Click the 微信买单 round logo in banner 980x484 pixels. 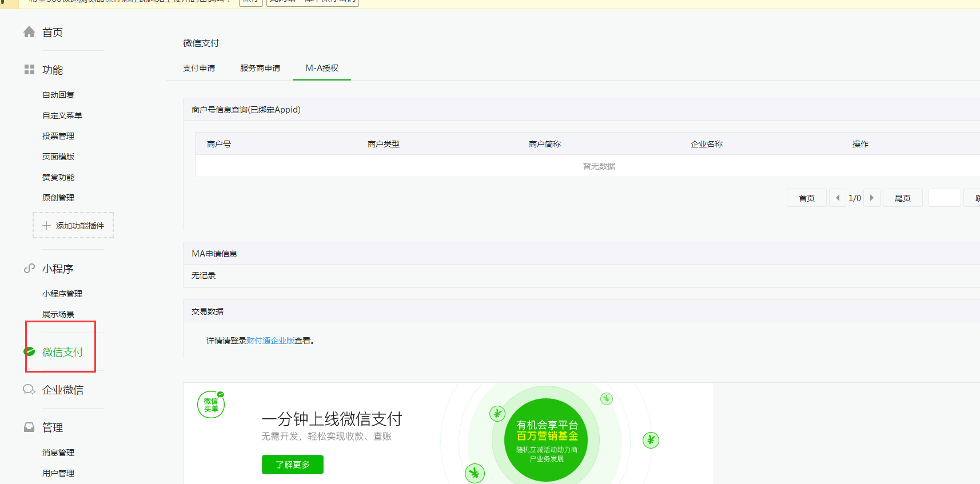coord(211,405)
